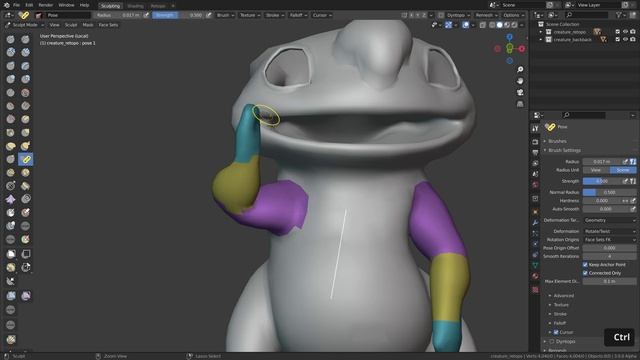
Task: Open Deformation Rotate/Twist dropdown
Action: [609, 231]
